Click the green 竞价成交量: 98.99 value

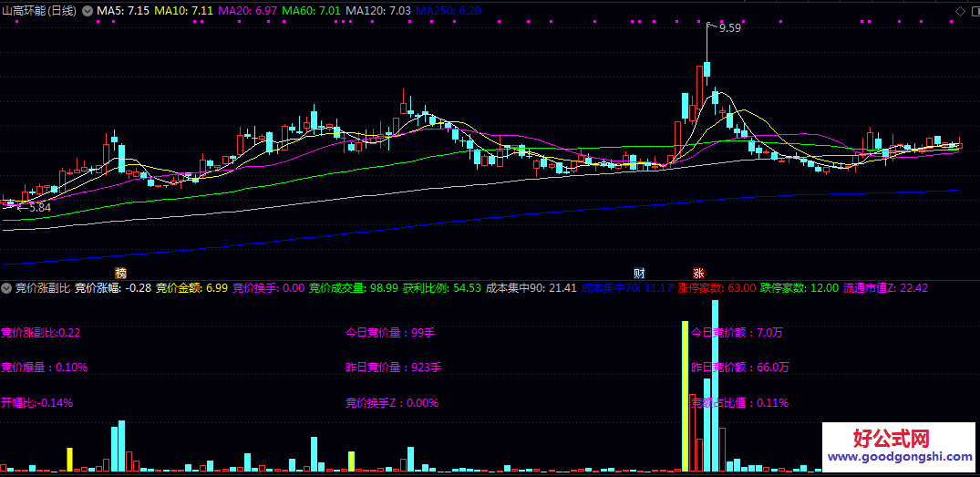point(354,288)
